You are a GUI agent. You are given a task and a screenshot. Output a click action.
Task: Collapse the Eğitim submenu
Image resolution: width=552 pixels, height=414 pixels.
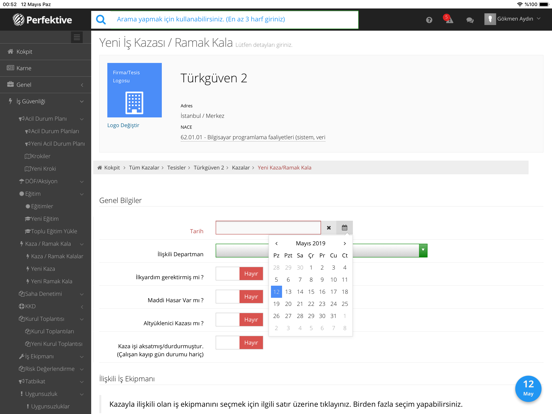(x=51, y=194)
